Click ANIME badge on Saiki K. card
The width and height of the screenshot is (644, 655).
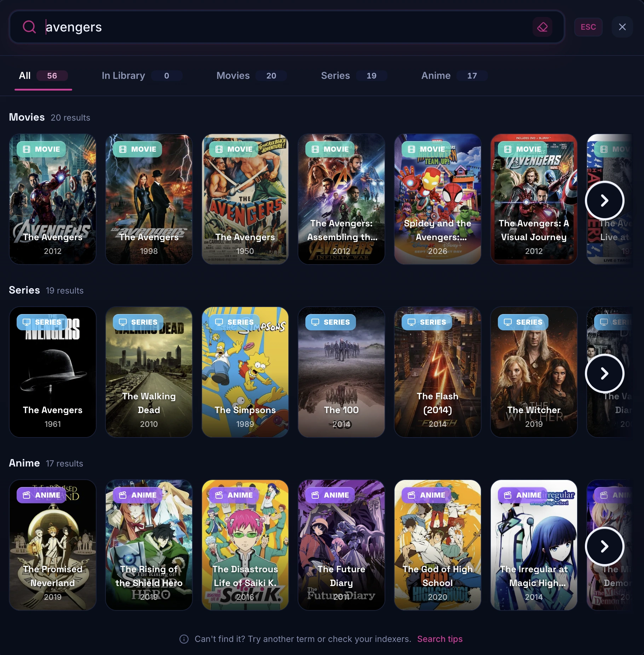coord(234,495)
